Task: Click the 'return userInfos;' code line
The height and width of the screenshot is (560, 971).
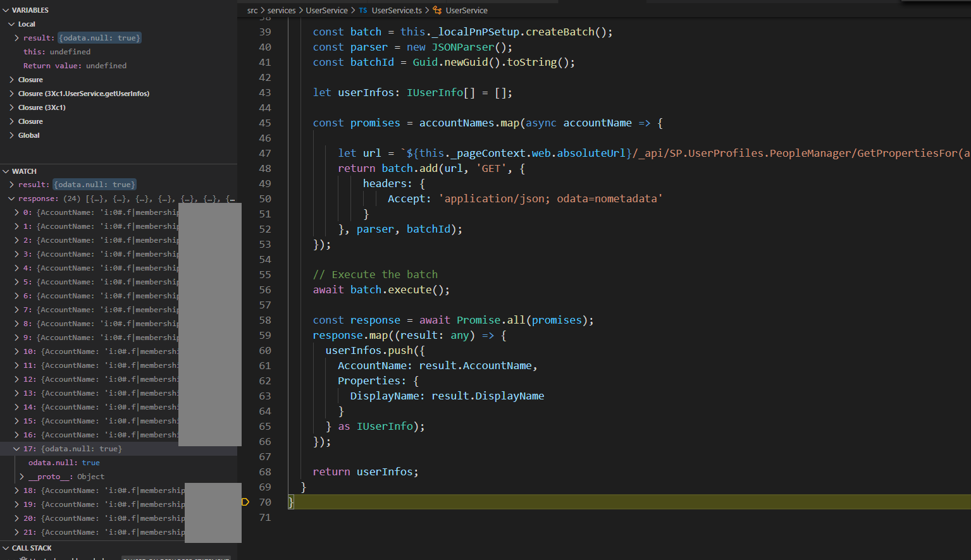Action: point(365,472)
